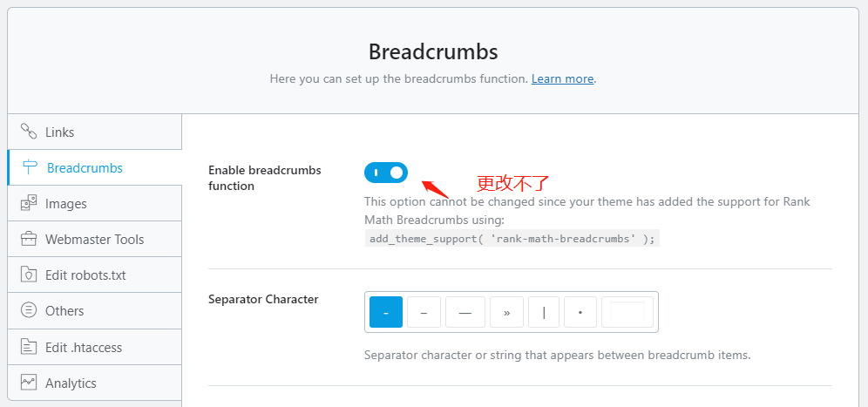Viewport: 868px width, 407px height.
Task: Click the custom separator text field
Action: (627, 312)
